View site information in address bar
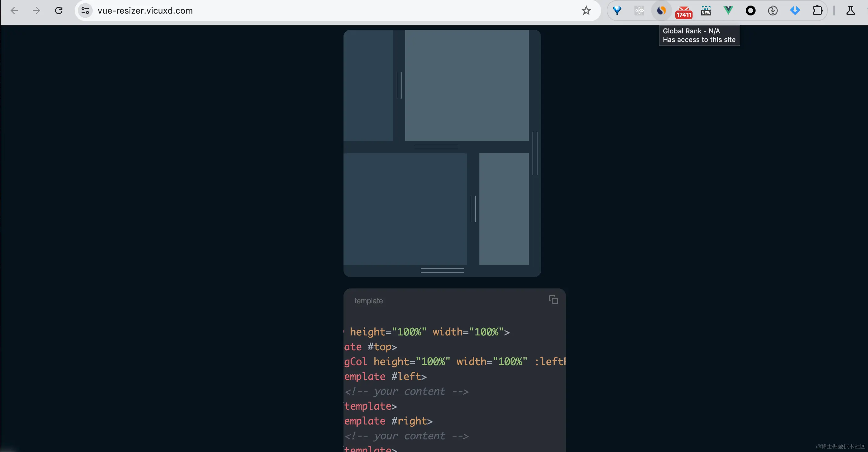The image size is (868, 452). pyautogui.click(x=85, y=11)
